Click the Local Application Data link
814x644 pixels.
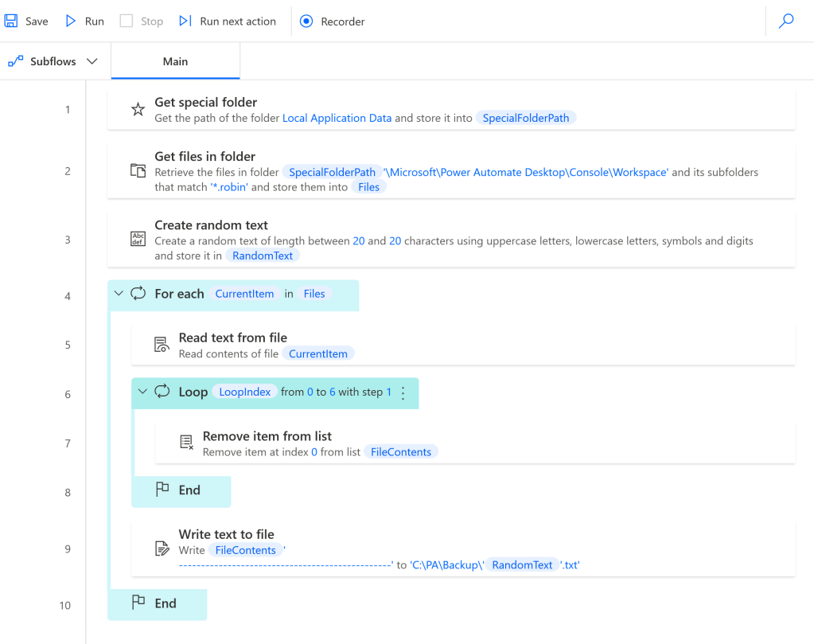pyautogui.click(x=337, y=118)
